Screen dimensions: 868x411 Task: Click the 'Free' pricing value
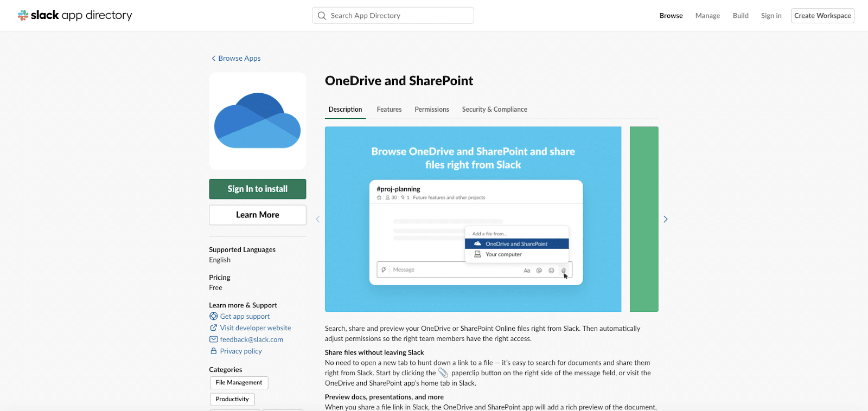pos(215,288)
